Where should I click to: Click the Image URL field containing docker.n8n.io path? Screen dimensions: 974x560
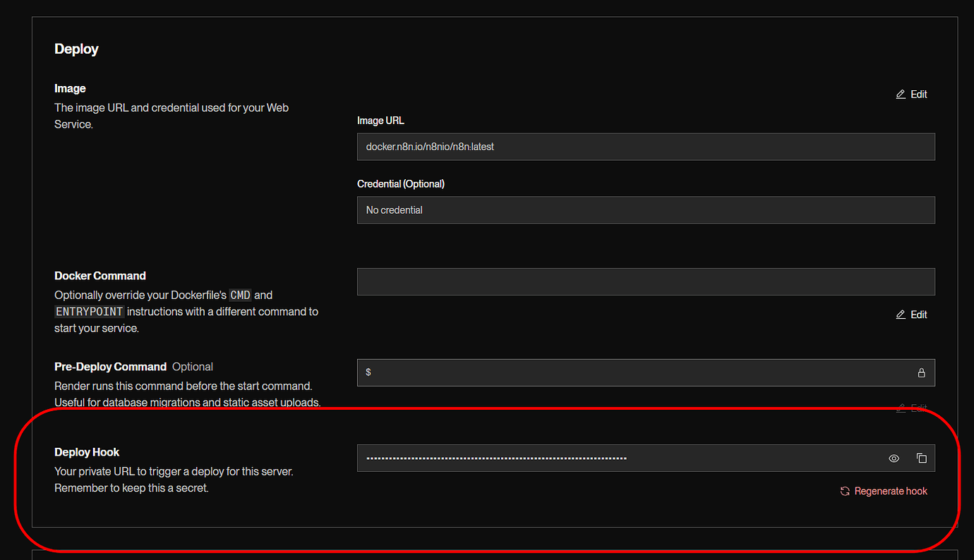tap(646, 146)
